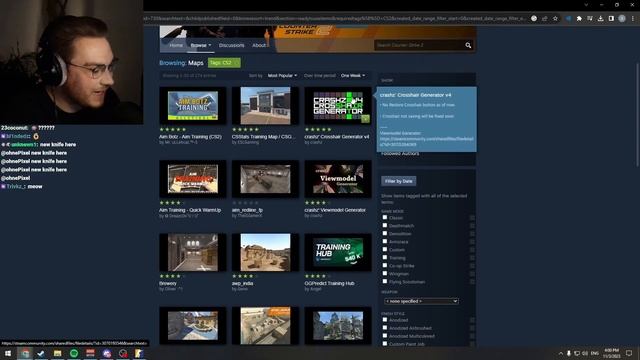Check the Armsrace game mode checkbox
The height and width of the screenshot is (360, 640).
[384, 242]
